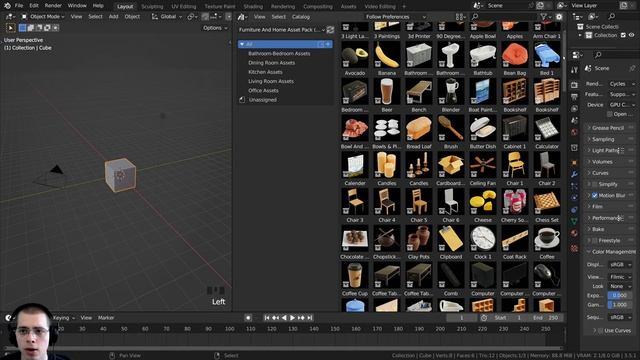Open the Object Mode dropdown
The width and height of the screenshot is (640, 360).
43,17
